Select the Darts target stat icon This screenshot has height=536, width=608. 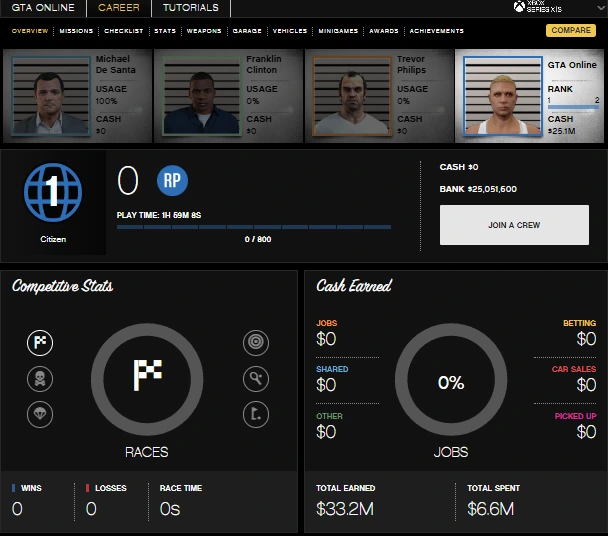point(256,342)
